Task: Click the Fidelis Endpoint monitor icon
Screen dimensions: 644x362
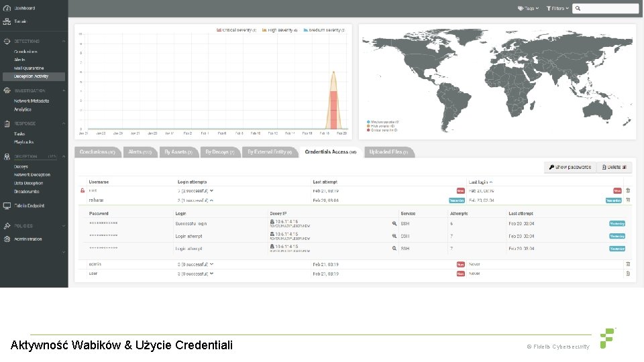Action: click(x=7, y=206)
